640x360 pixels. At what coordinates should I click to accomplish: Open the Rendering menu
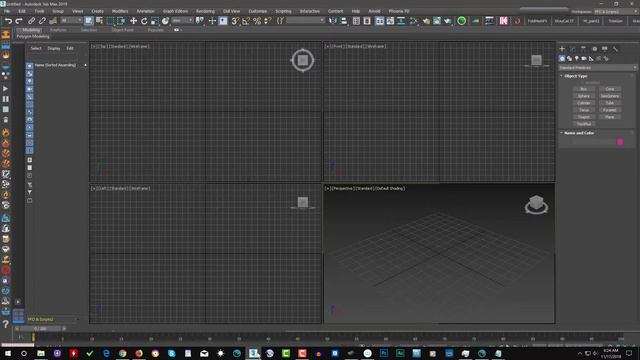[205, 11]
